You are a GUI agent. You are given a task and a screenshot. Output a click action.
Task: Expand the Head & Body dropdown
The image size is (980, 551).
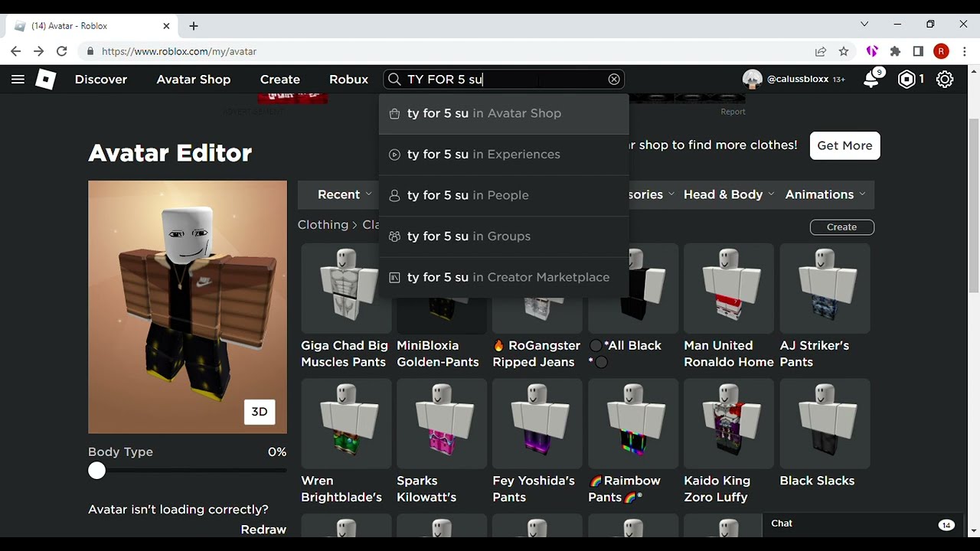coord(729,194)
